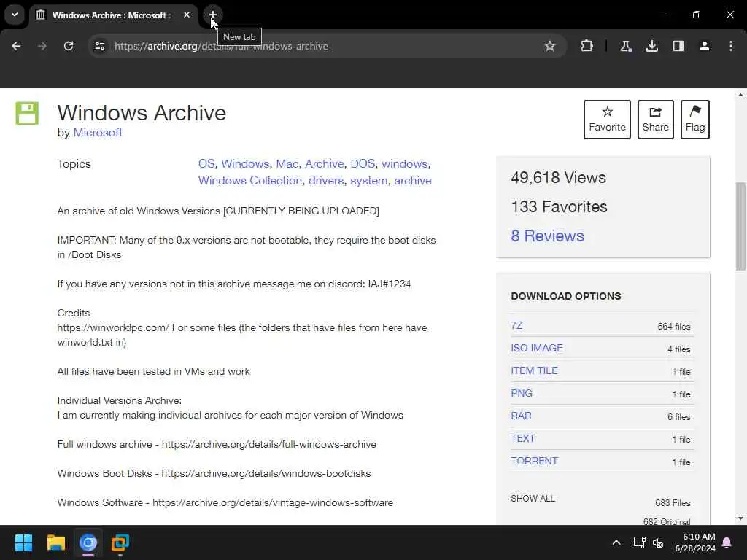Show hidden system tray icons
This screenshot has height=560, width=747.
616,542
